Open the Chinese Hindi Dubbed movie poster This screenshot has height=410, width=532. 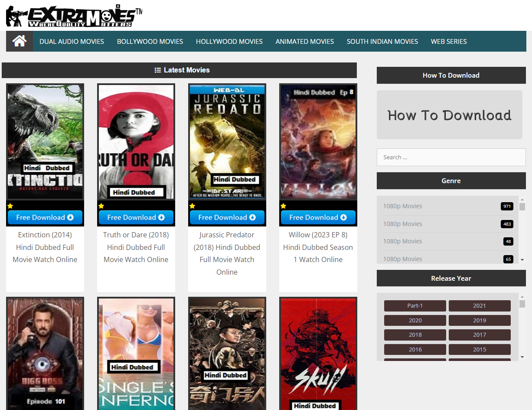click(227, 354)
